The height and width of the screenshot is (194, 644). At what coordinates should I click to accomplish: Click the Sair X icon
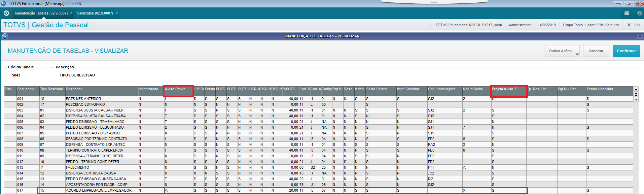(629, 25)
